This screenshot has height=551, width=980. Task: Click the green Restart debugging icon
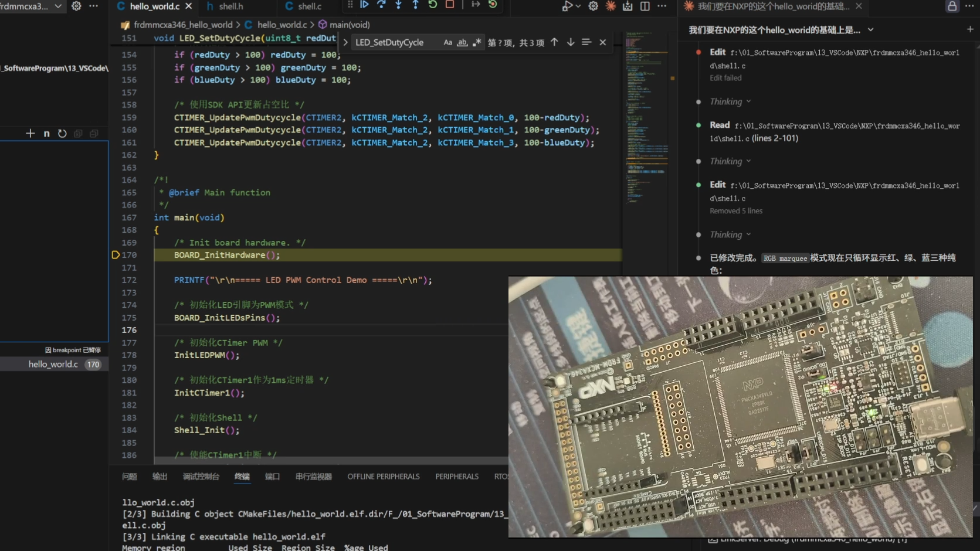click(433, 5)
